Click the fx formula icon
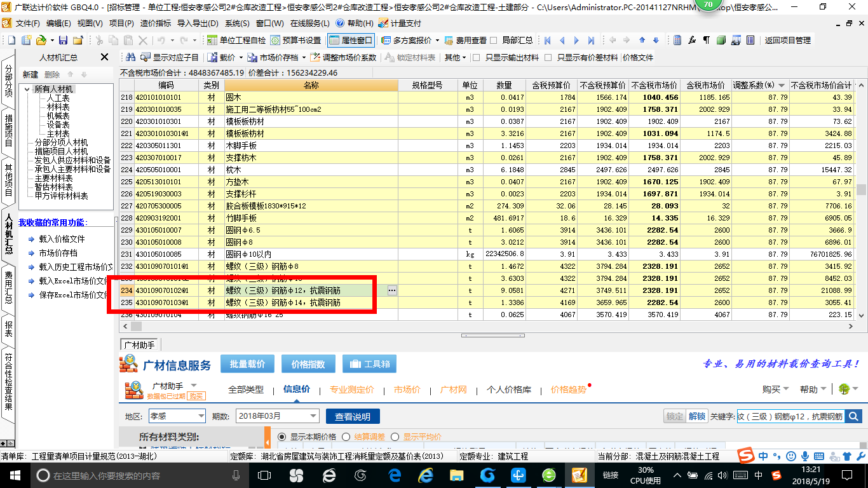The height and width of the screenshot is (488, 868). point(692,40)
